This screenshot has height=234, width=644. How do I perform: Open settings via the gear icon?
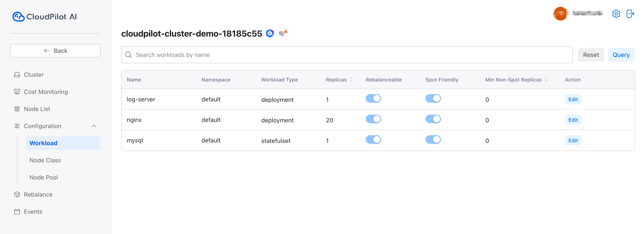(x=616, y=14)
